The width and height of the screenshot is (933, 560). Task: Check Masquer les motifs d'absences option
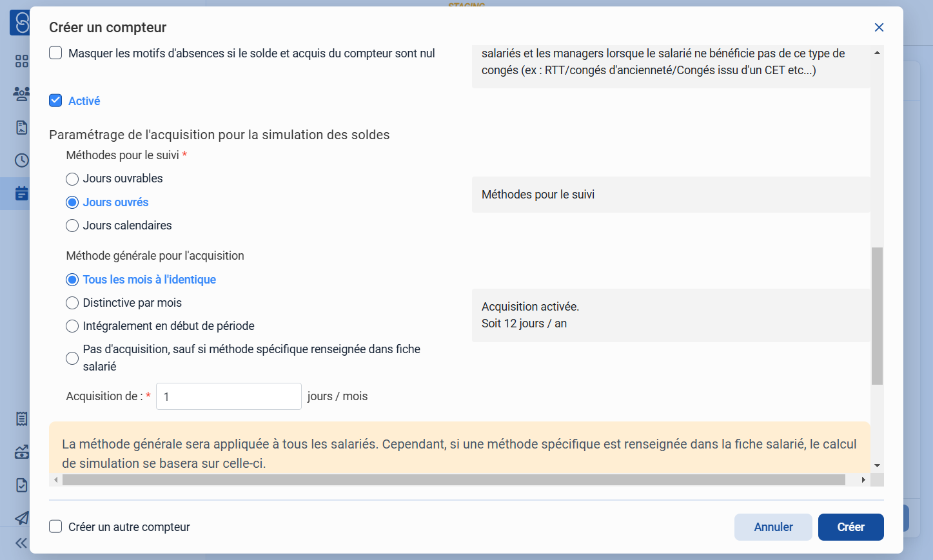[55, 53]
